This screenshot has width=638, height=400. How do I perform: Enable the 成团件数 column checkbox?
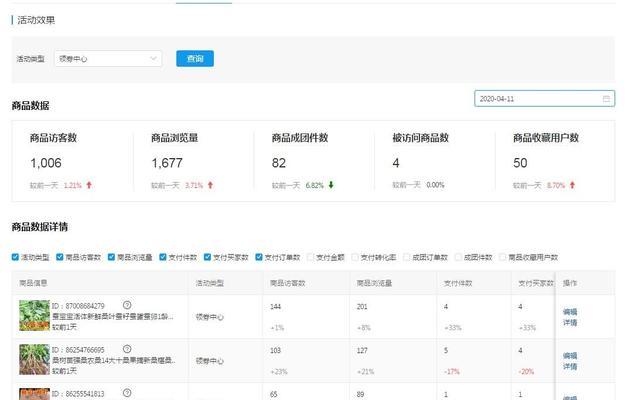[459, 257]
